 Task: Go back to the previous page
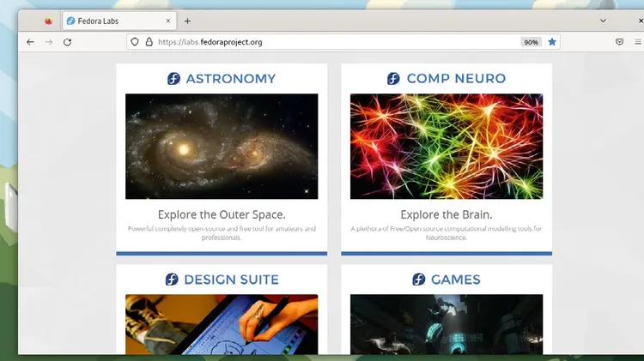pos(30,42)
